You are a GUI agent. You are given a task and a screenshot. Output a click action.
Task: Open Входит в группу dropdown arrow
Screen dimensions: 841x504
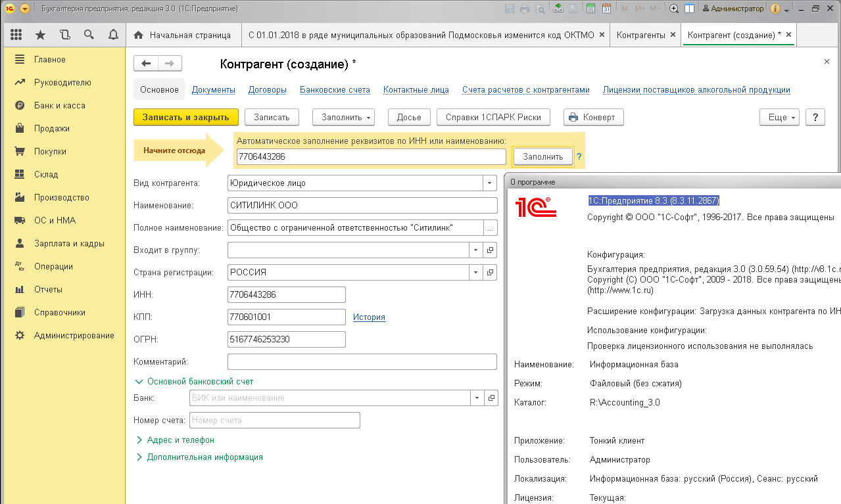[x=477, y=250]
